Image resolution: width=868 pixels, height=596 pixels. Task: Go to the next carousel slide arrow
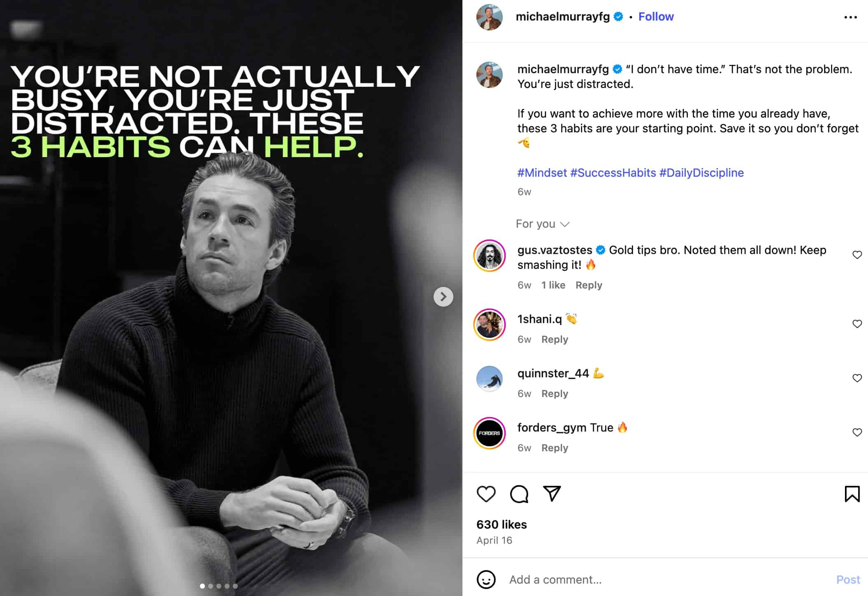point(443,296)
